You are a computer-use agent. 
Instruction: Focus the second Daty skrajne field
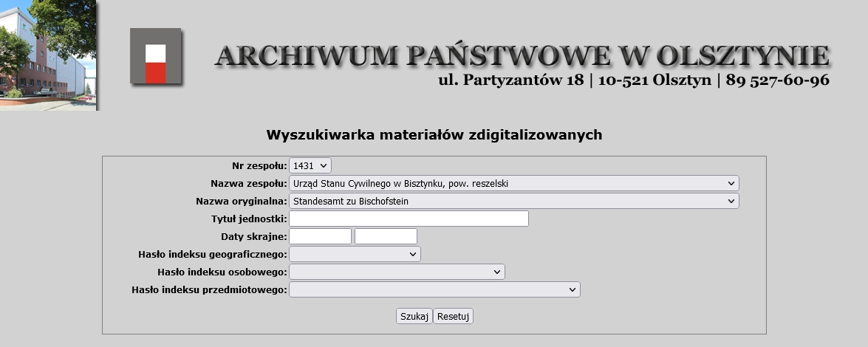(386, 236)
